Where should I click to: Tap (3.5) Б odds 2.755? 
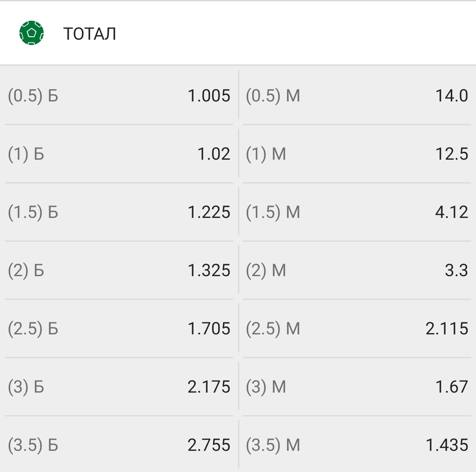(x=119, y=445)
